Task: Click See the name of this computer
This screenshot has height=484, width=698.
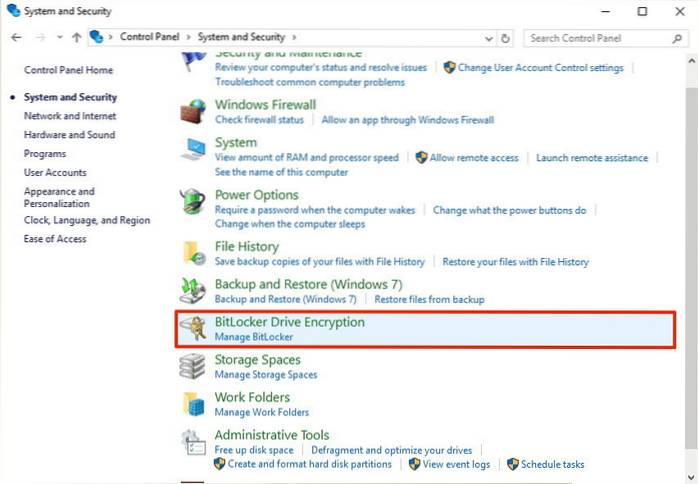Action: [281, 172]
